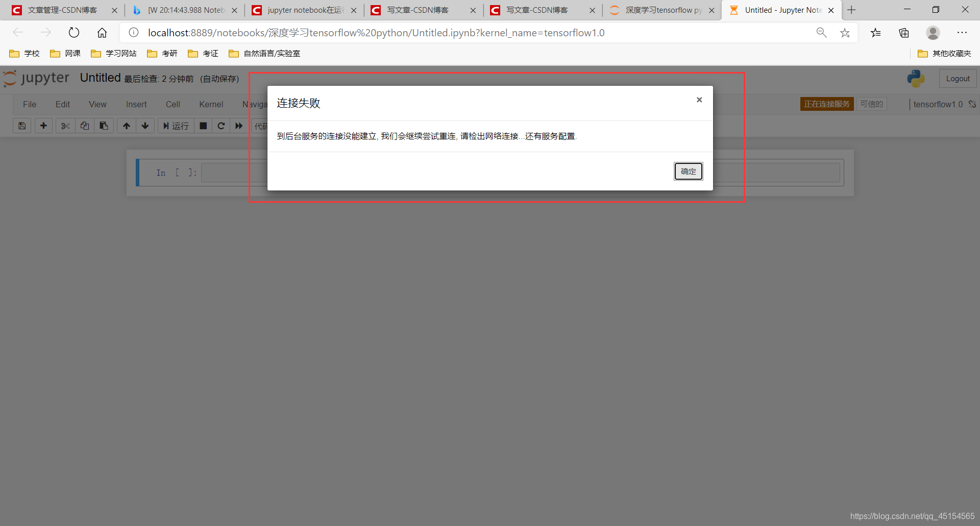
Task: Open a new browser tab
Action: click(x=851, y=10)
